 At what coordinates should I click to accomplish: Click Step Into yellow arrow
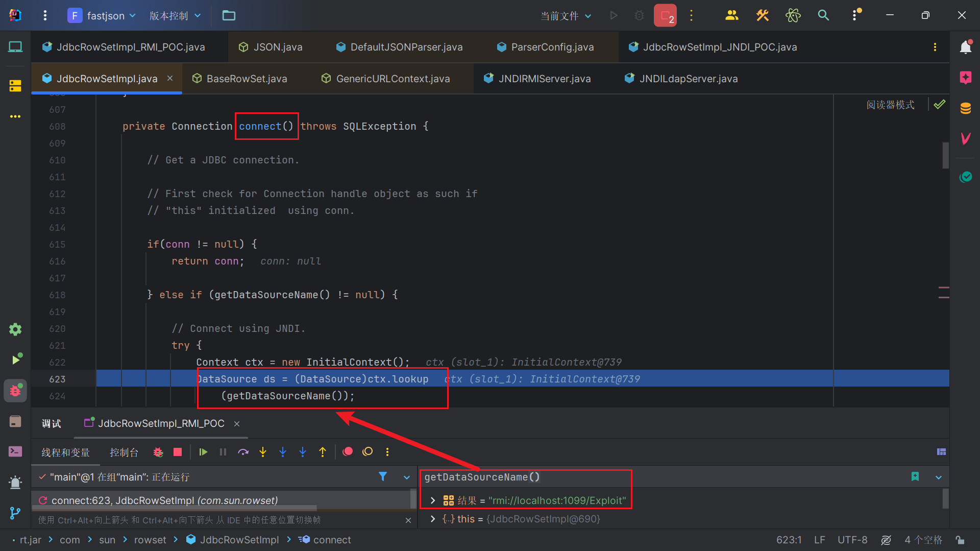263,452
